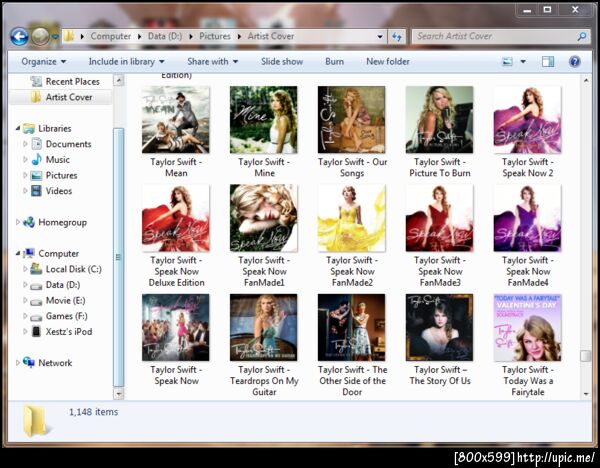Open Help with the question mark icon
Image resolution: width=600 pixels, height=468 pixels.
pyautogui.click(x=574, y=62)
